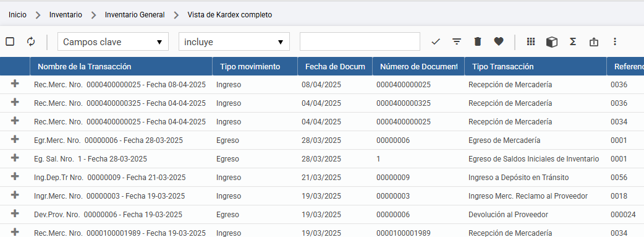The image size is (644, 237).
Task: Click 'Dev.Prov. Nro. 00000006 - Fecha 19-03-2025' text
Action: click(108, 214)
